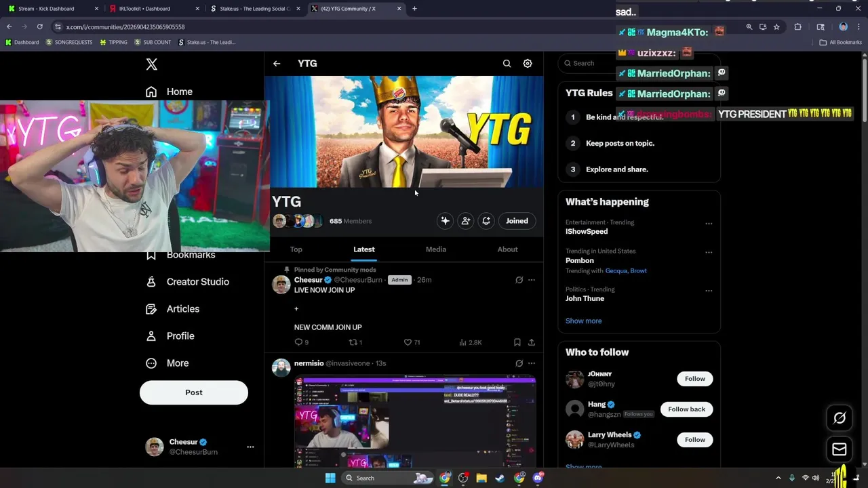Toggle community notifications bell

486,221
